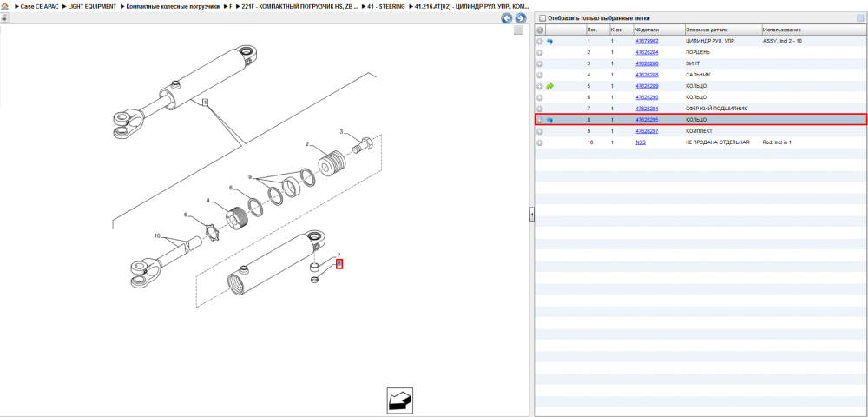The height and width of the screenshot is (417, 868).
Task: Click callout label 10 on the diagram
Action: (x=157, y=236)
